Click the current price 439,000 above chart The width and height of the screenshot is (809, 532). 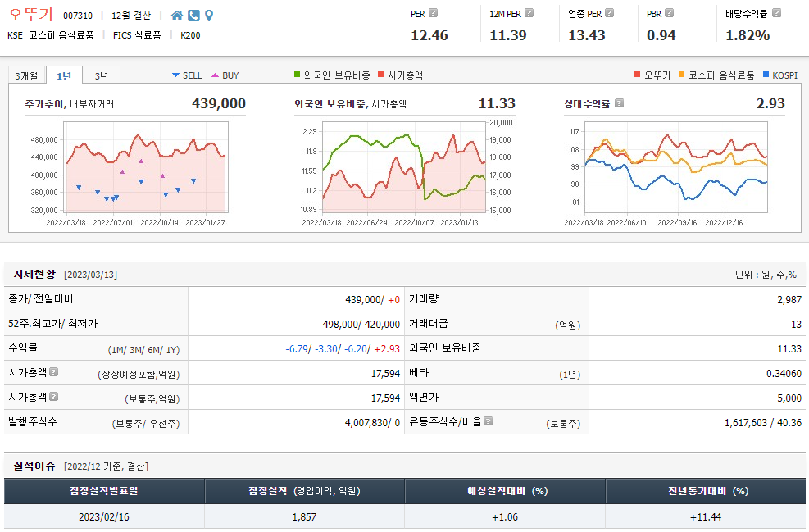[219, 103]
